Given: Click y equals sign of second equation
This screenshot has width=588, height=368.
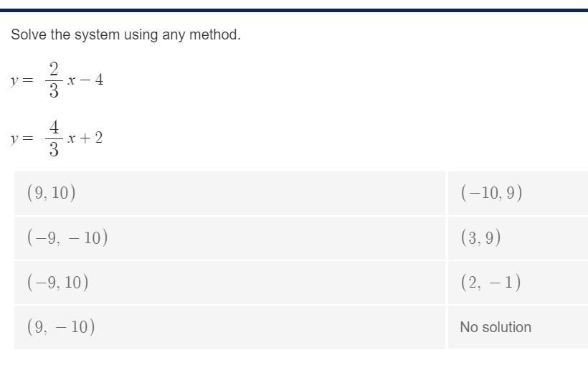Looking at the screenshot, I should [22, 138].
